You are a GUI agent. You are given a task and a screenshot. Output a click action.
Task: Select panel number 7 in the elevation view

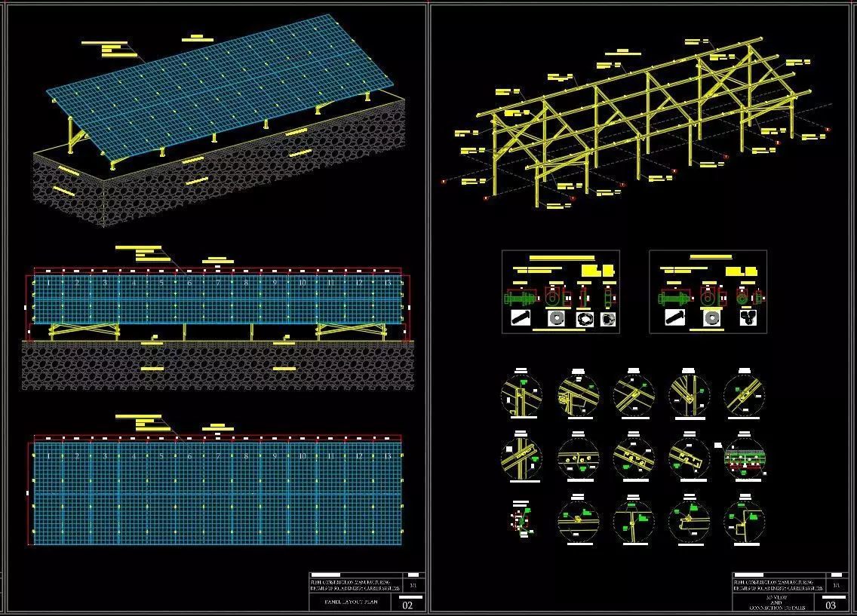pyautogui.click(x=218, y=282)
